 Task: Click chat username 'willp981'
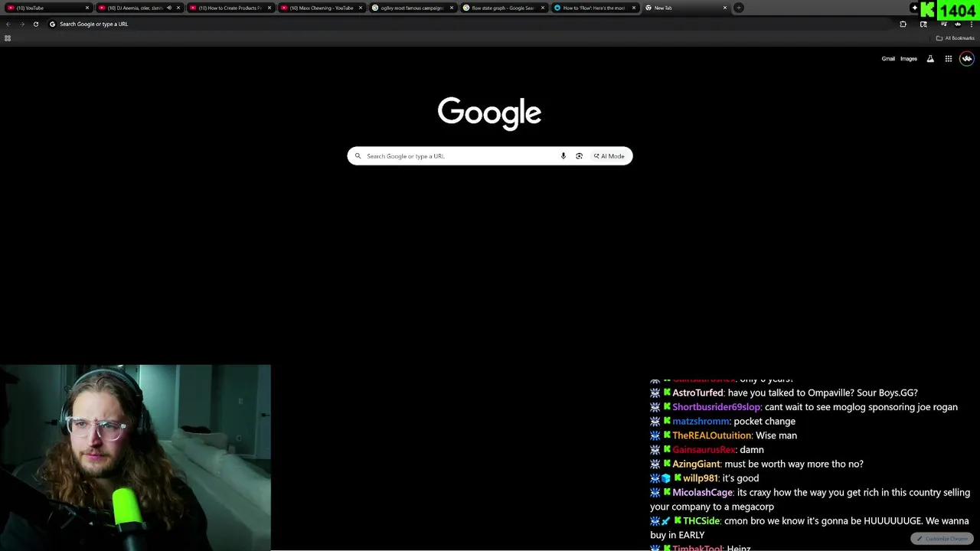click(700, 478)
